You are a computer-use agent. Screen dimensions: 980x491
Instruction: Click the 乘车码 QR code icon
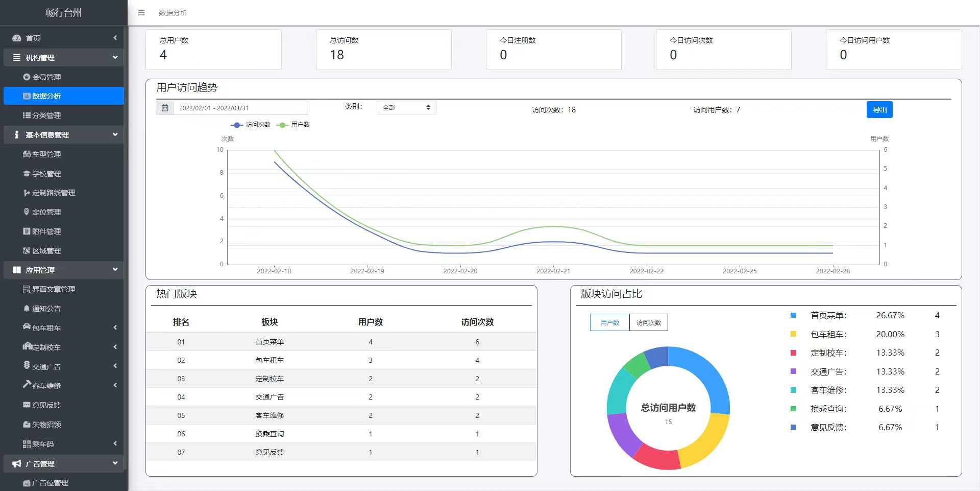tap(27, 444)
